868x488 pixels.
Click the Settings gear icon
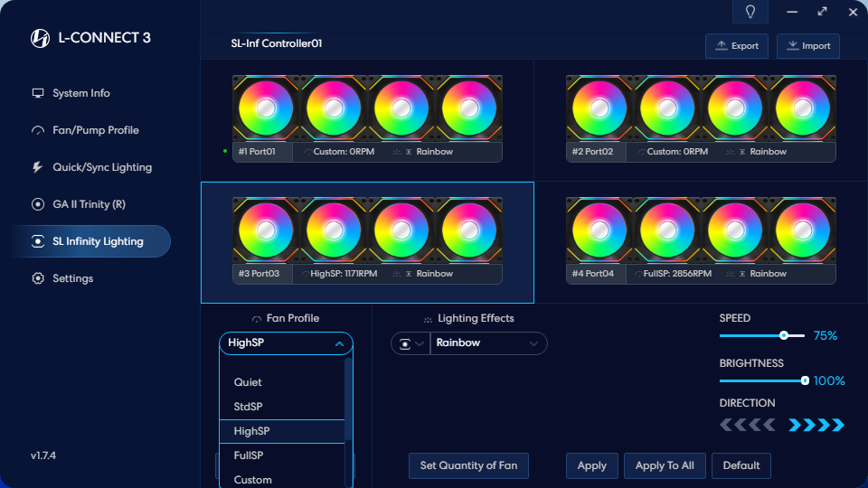click(38, 278)
